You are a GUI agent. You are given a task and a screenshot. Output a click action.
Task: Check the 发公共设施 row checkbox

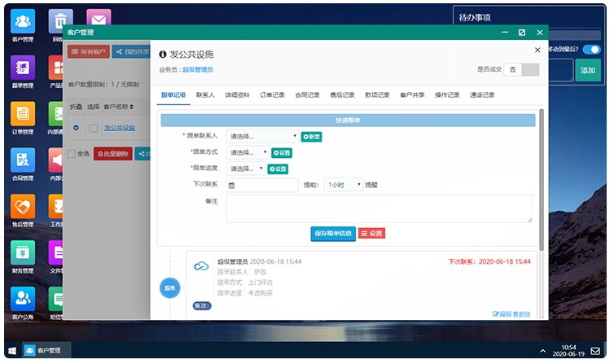pos(94,128)
